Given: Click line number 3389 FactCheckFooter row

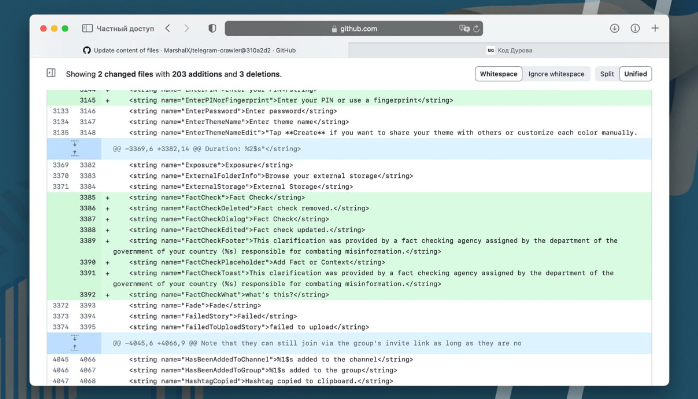Looking at the screenshot, I should [x=88, y=240].
